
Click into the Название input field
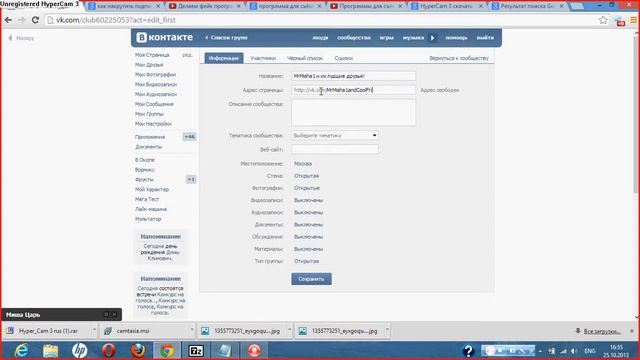(353, 76)
